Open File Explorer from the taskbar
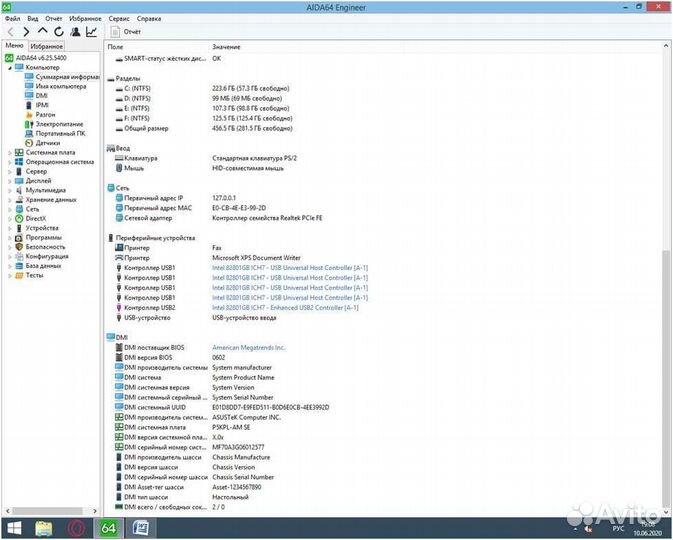The height and width of the screenshot is (540, 673). point(44,528)
